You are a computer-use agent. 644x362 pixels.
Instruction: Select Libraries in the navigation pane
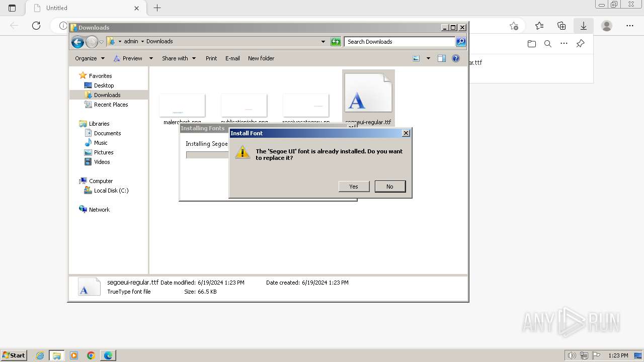[99, 124]
